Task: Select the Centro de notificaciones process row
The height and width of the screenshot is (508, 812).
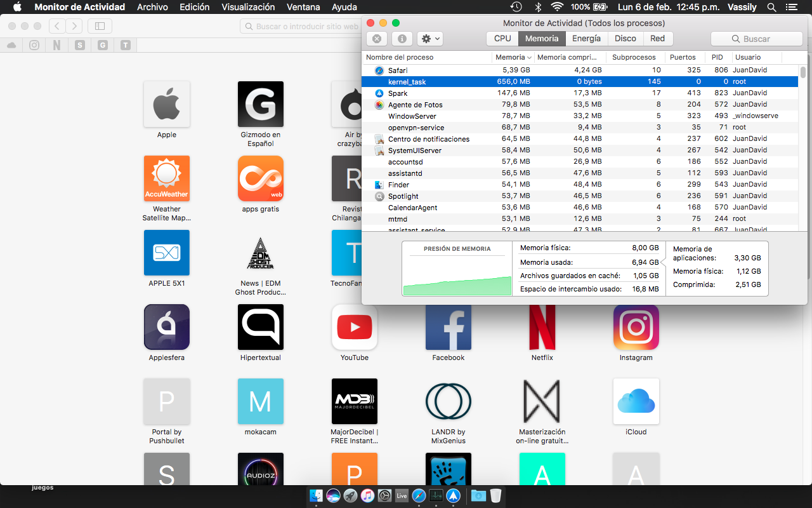Action: (x=580, y=139)
